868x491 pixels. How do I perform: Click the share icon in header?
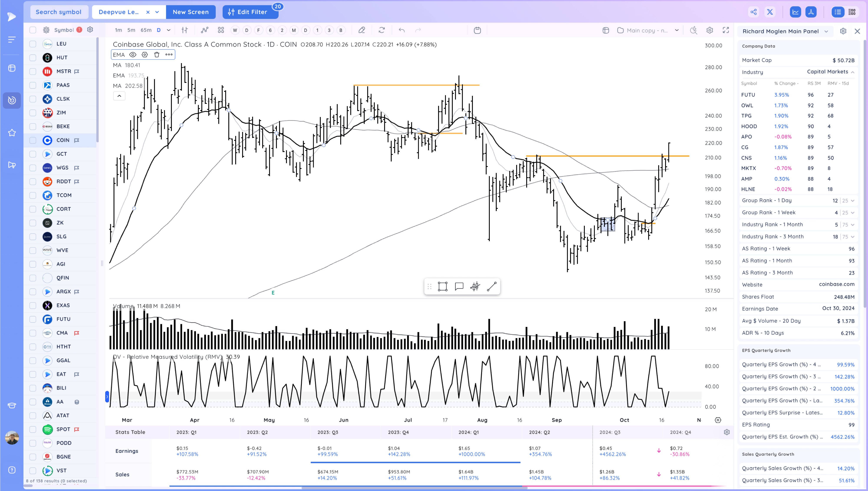(754, 12)
